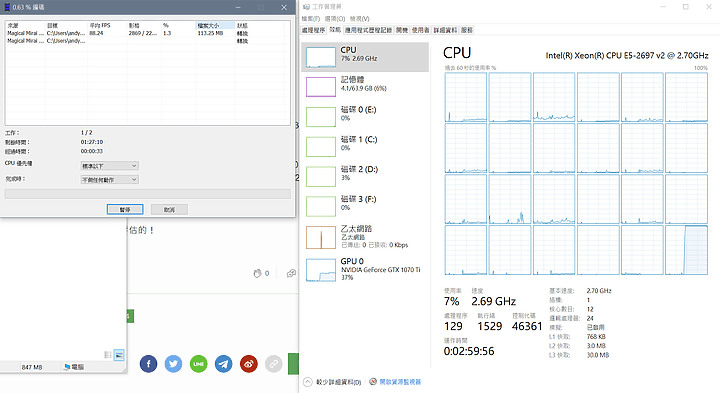This screenshot has height=393, width=720.
Task: Click the Pause button in encoding dialog
Action: point(125,209)
